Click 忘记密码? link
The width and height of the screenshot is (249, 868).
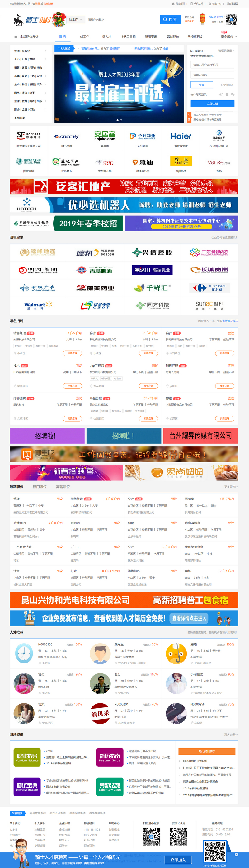coord(227,85)
